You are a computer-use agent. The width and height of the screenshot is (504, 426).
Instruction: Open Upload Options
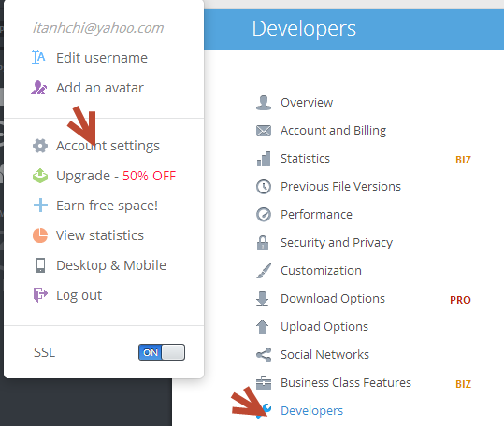pyautogui.click(x=324, y=326)
